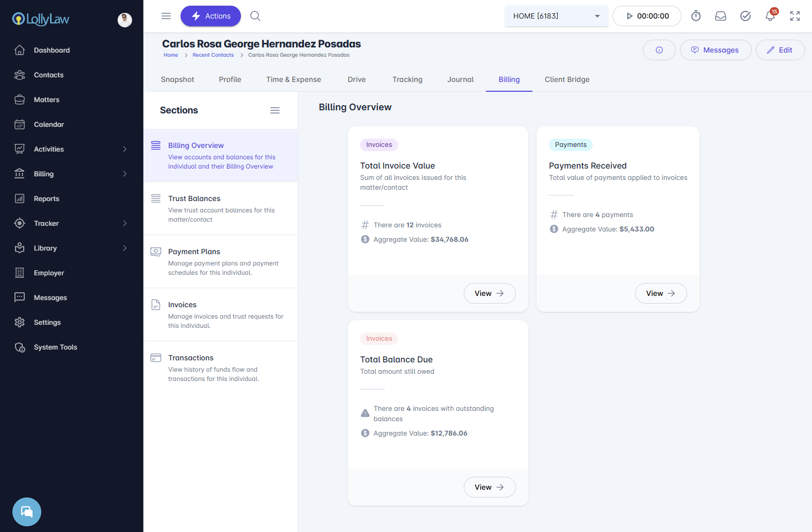
Task: Open the user profile avatar
Action: click(x=125, y=20)
